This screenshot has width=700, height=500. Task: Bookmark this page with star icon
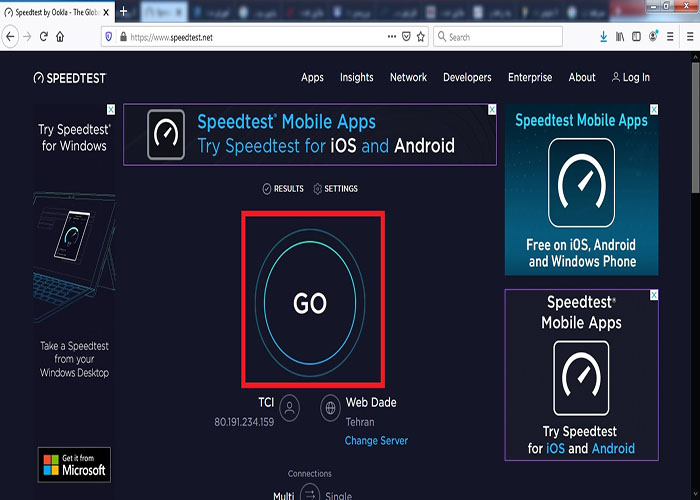pos(421,37)
